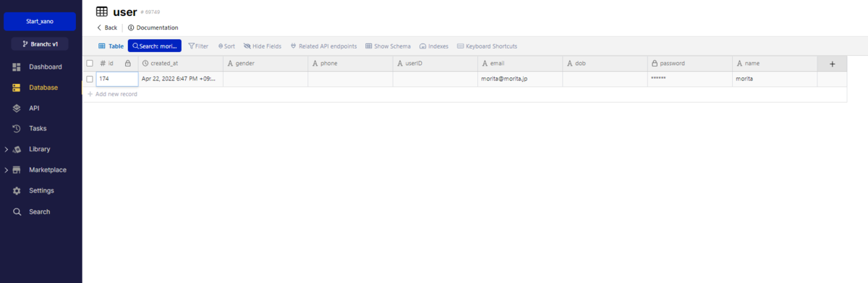Screen dimensions: 868x283
Task: Go Back from user table
Action: (x=107, y=28)
